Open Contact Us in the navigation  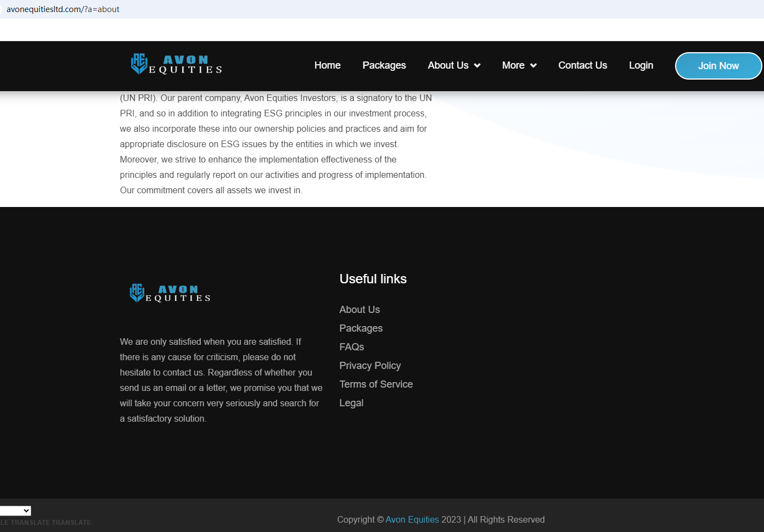click(x=583, y=65)
